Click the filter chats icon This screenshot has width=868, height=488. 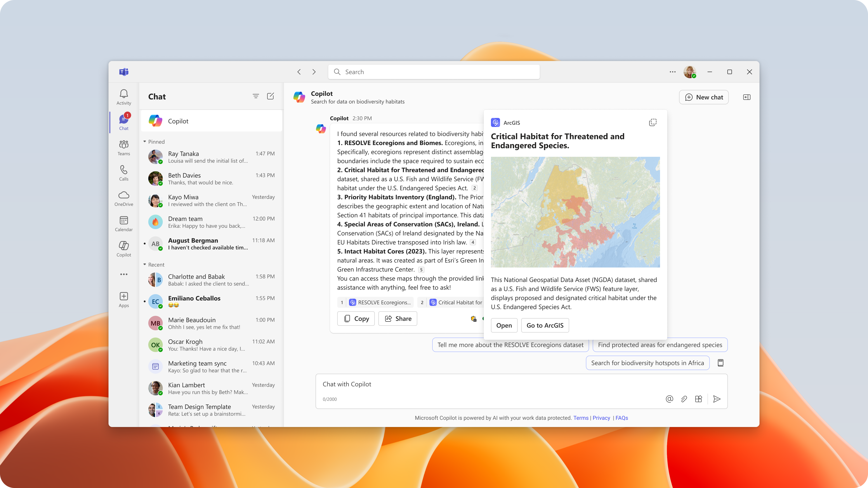pyautogui.click(x=256, y=96)
